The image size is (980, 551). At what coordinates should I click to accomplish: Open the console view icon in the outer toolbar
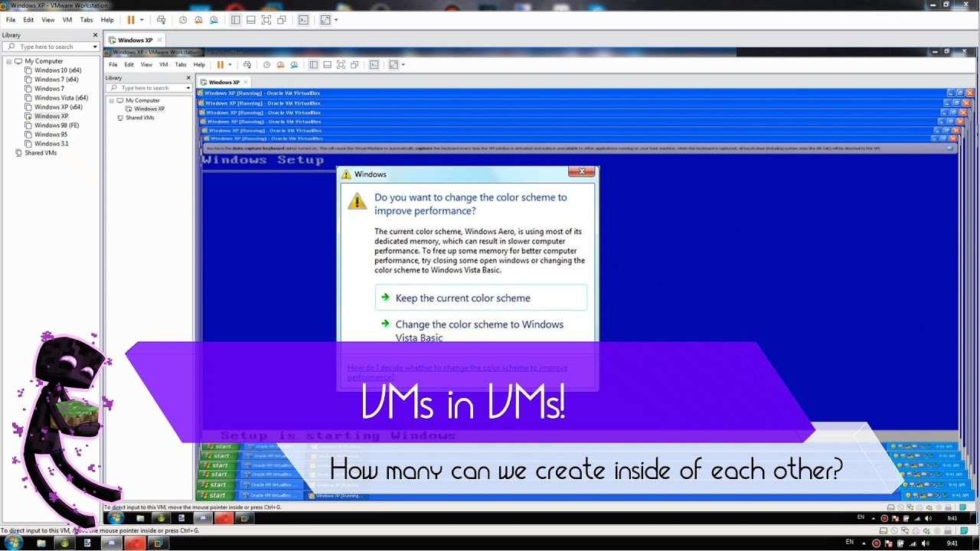point(304,20)
